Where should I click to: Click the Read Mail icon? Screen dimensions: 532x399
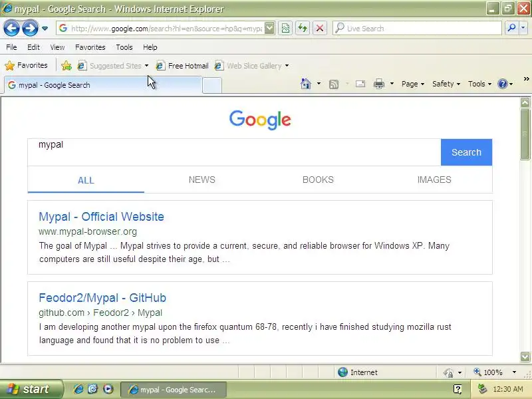coord(360,84)
